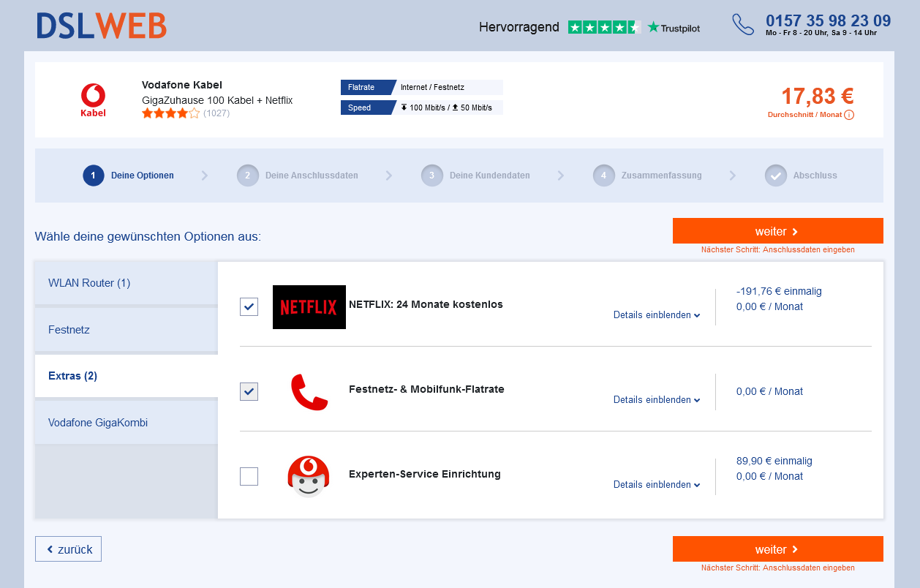
Task: Uncheck the NETFLIX 24 Monate kostenlos option
Action: pos(249,306)
